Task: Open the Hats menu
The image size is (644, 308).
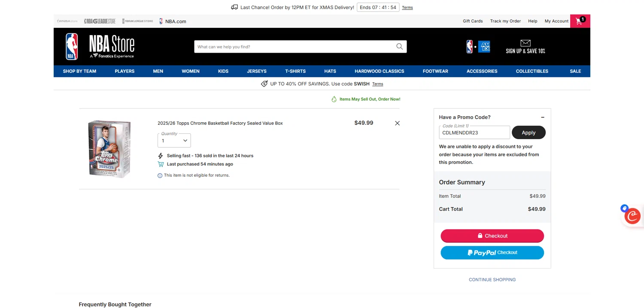Action: [x=330, y=71]
